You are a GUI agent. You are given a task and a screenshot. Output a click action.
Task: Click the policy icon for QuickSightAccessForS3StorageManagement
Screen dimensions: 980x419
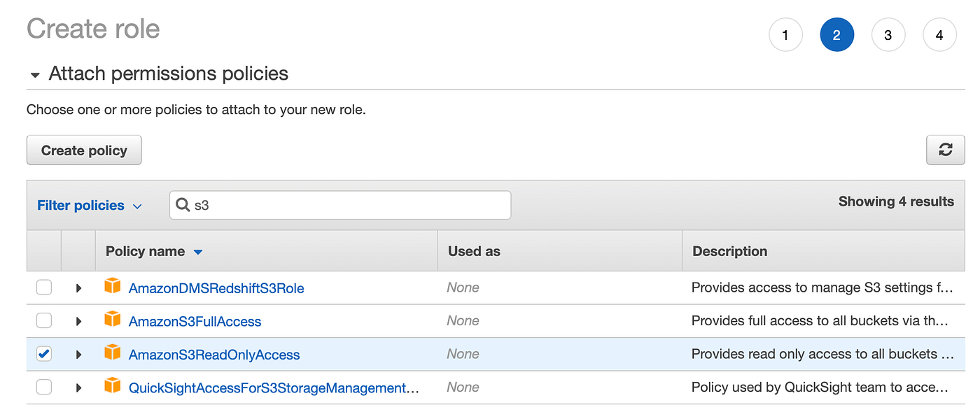113,387
